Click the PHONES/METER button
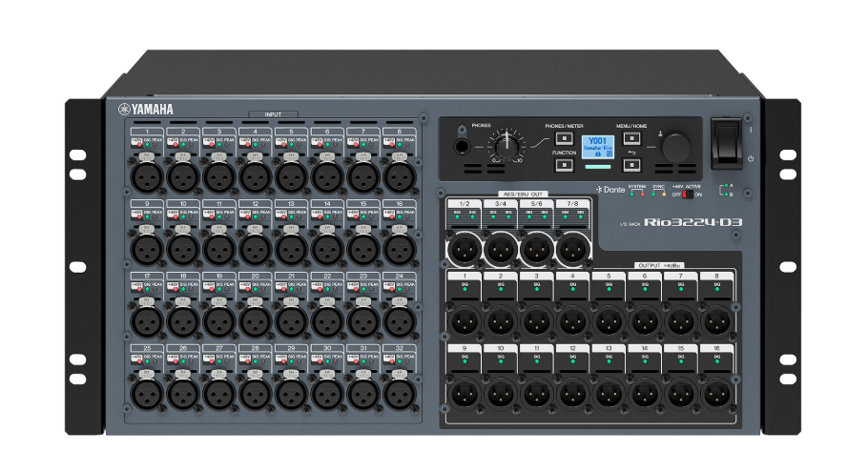 (x=564, y=137)
